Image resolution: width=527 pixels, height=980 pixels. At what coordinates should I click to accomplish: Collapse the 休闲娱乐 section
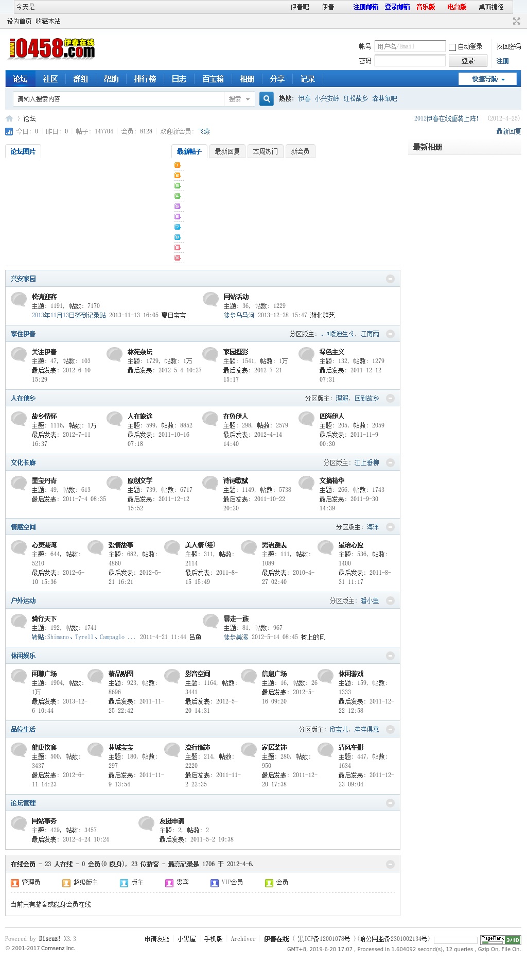pyautogui.click(x=390, y=656)
